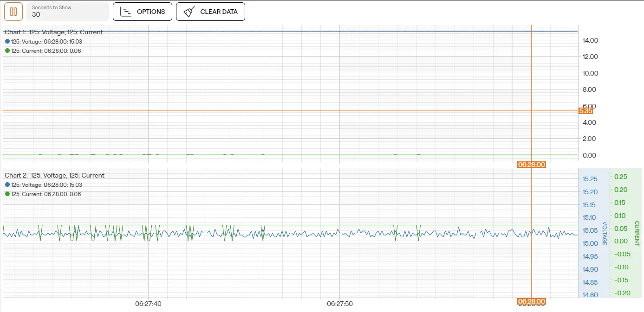Pause the live chart streaming
Viewport: 644px width, 312px height.
coord(13,12)
